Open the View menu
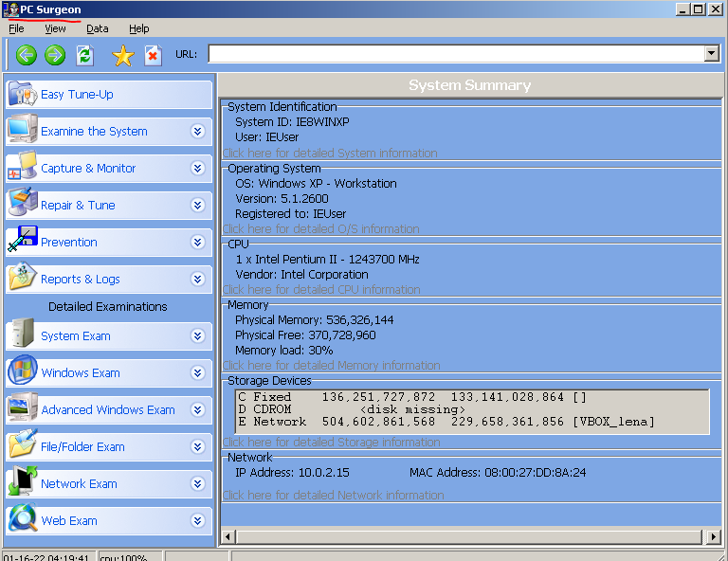Screen dimensions: 728x561 pyautogui.click(x=55, y=28)
